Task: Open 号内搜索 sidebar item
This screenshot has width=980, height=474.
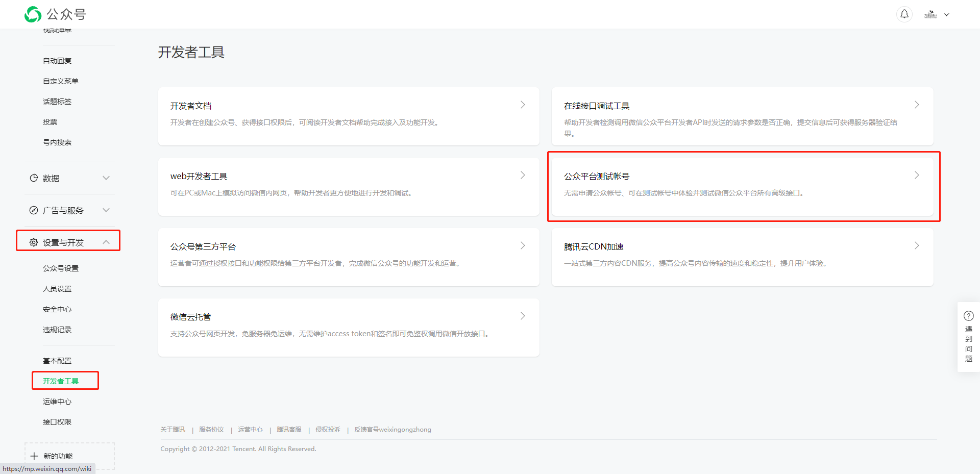Action: click(x=57, y=142)
